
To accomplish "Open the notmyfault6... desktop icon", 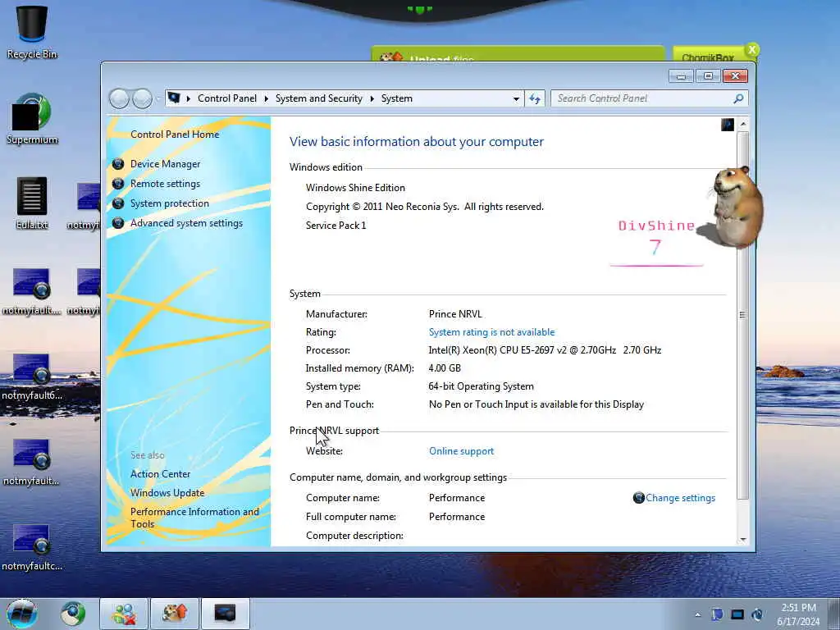I will (x=32, y=376).
